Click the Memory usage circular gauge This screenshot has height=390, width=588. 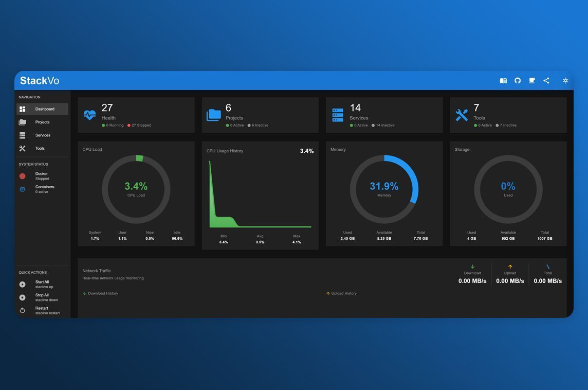pos(384,189)
